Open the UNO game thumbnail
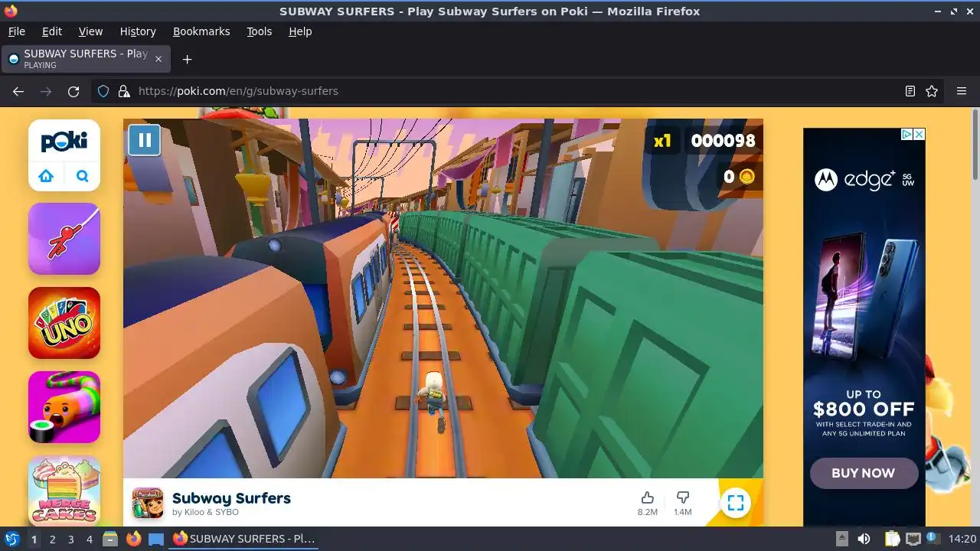 64,323
